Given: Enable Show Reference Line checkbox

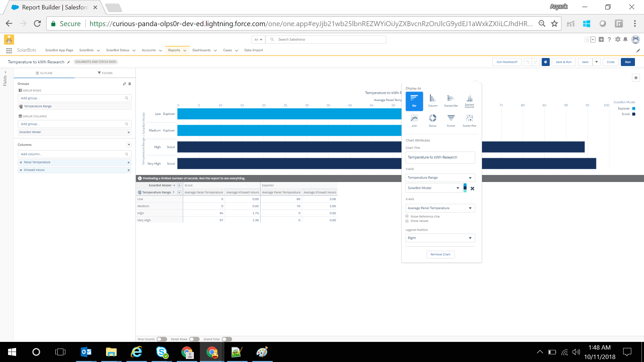Looking at the screenshot, I should click(x=407, y=216).
